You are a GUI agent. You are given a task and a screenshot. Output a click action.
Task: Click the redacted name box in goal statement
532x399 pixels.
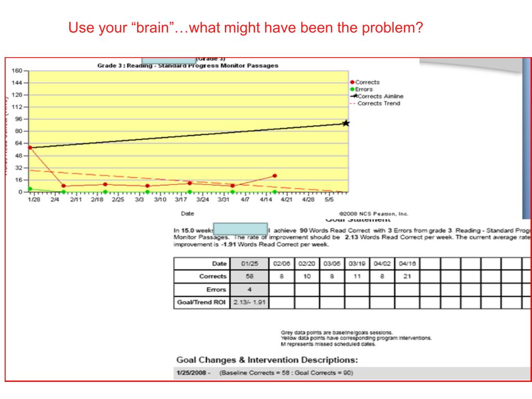[x=240, y=229]
